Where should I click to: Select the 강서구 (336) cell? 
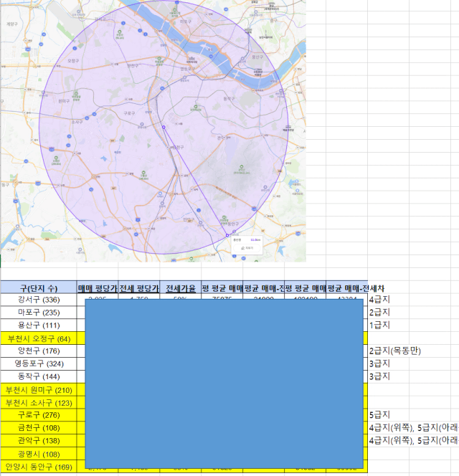tap(38, 300)
